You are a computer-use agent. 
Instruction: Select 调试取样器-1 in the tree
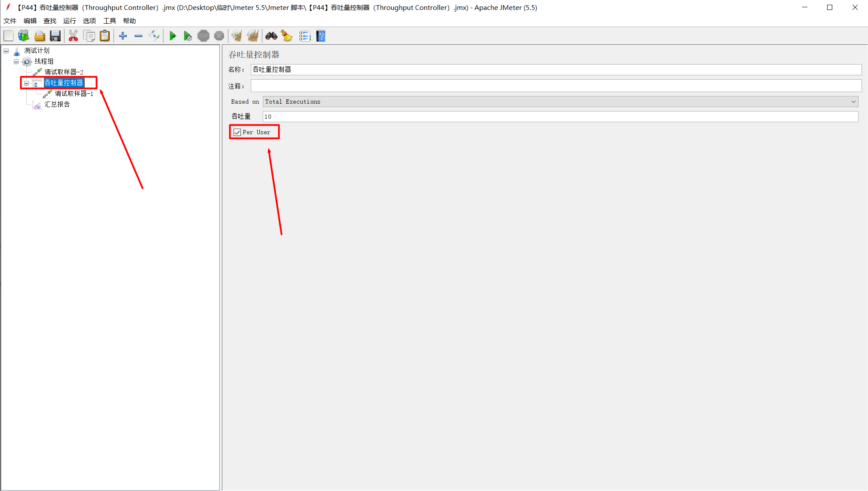[x=74, y=94]
